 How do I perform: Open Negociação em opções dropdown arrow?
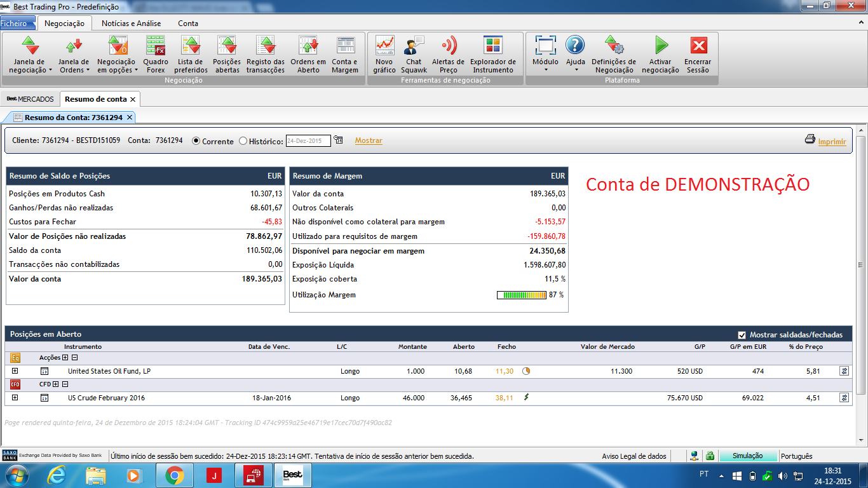(x=136, y=70)
